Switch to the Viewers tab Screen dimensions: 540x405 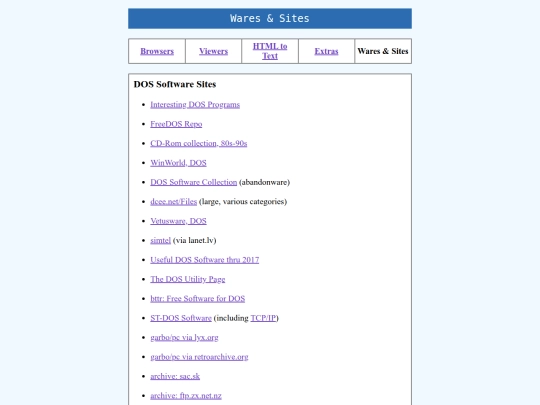pyautogui.click(x=214, y=51)
